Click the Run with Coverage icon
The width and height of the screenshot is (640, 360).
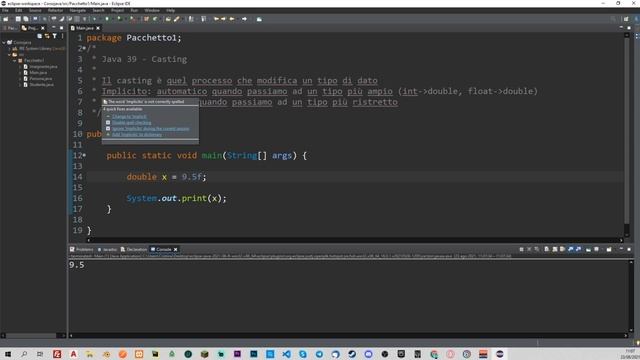pyautogui.click(x=120, y=19)
